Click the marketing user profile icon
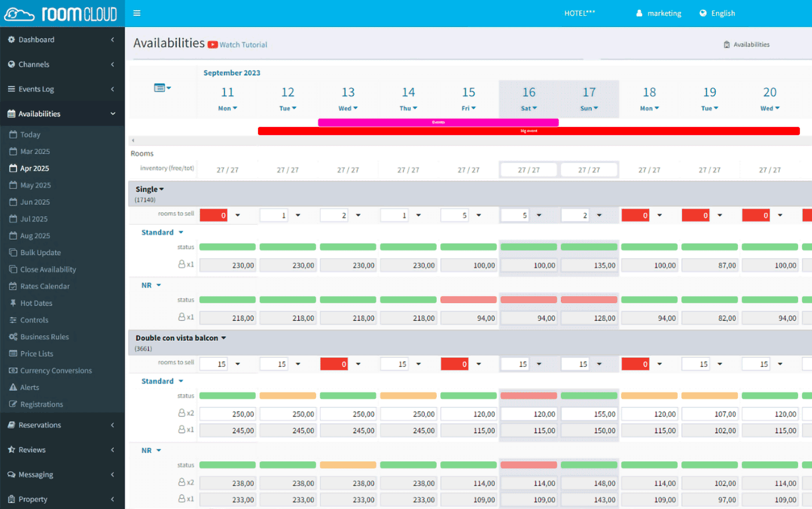The height and width of the screenshot is (509, 812). [x=639, y=13]
